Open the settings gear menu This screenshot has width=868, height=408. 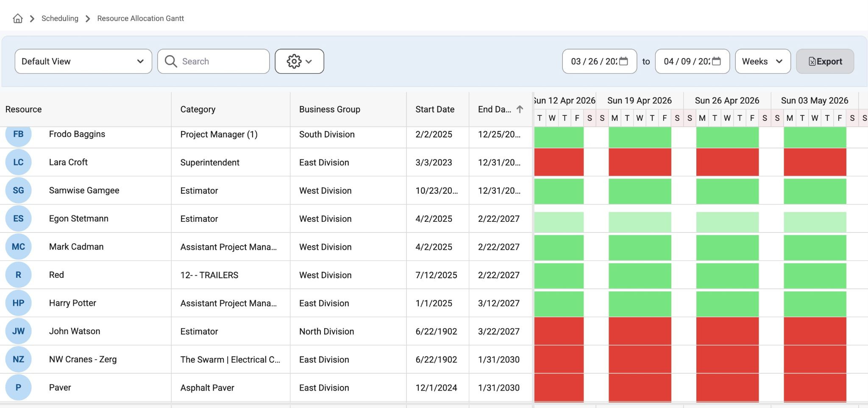coord(300,61)
